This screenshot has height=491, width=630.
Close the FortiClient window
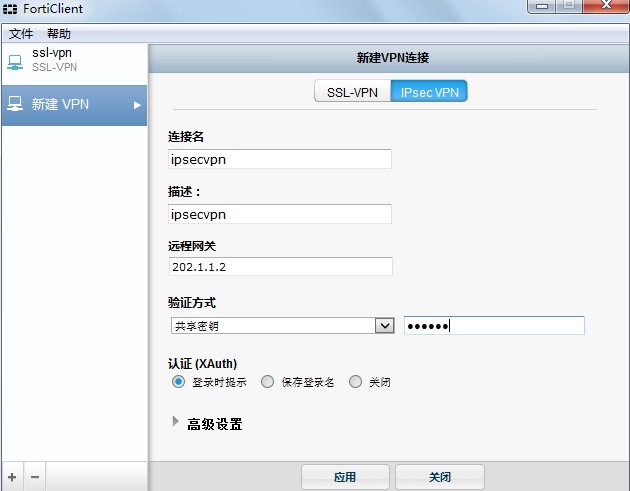point(606,6)
